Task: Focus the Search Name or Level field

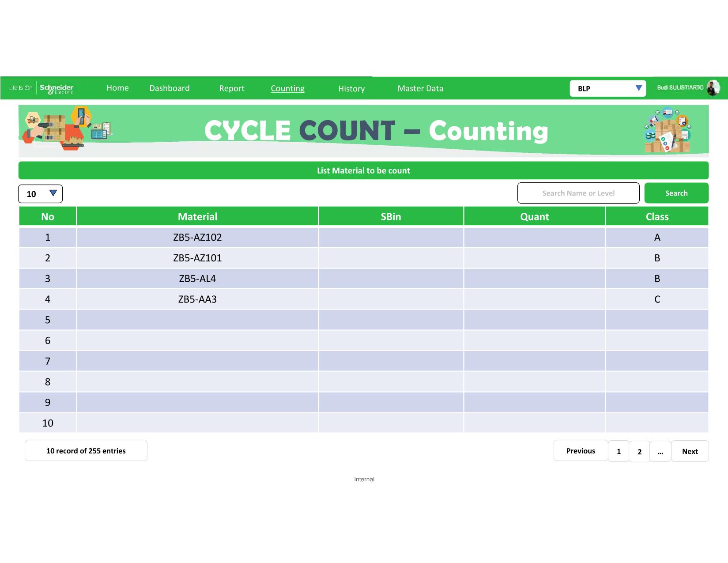Action: pos(578,193)
